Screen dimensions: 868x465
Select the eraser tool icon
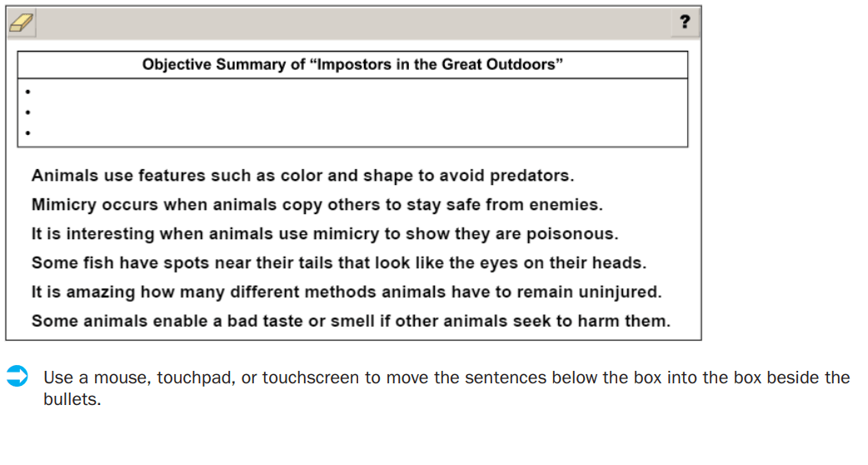tap(22, 22)
